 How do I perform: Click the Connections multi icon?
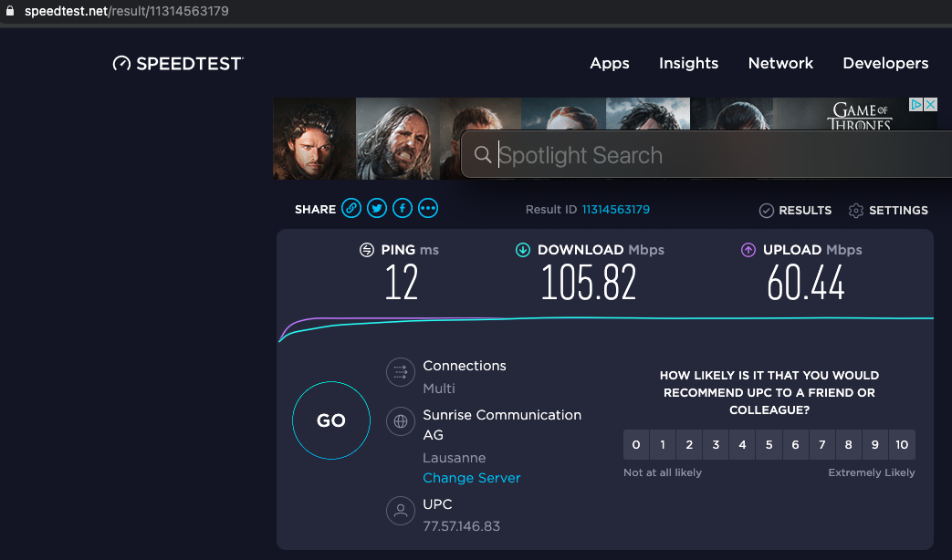[400, 373]
